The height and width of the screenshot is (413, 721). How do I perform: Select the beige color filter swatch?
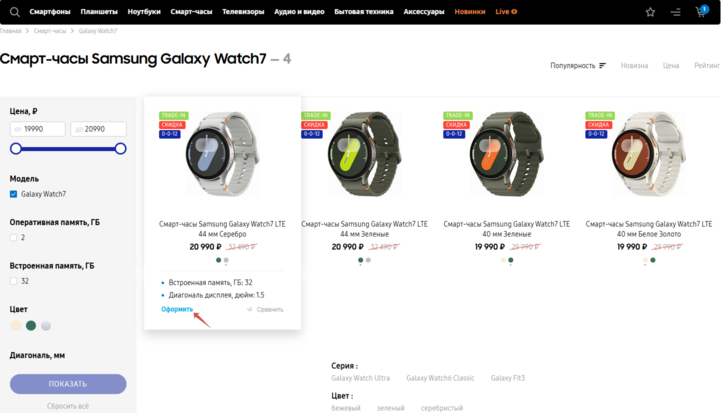(x=16, y=326)
